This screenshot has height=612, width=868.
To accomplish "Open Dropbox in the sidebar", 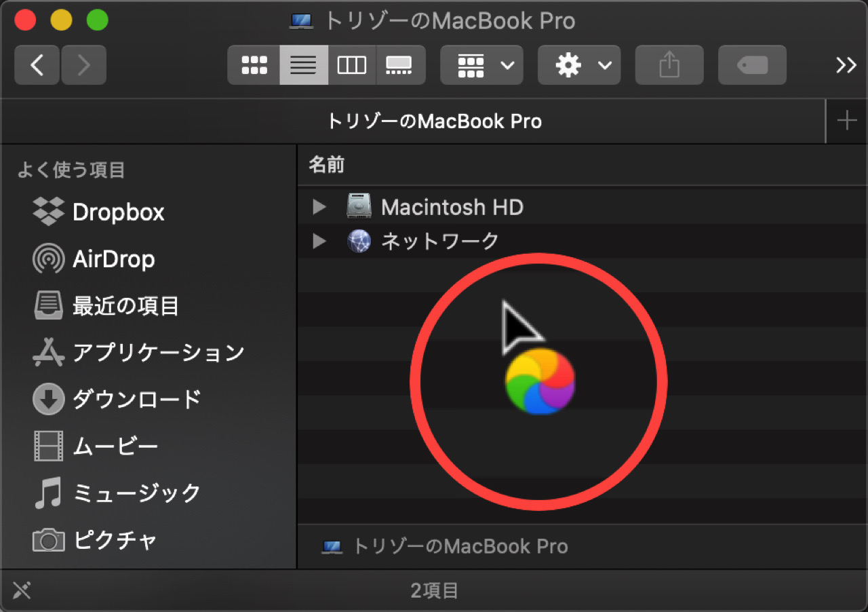I will point(98,212).
